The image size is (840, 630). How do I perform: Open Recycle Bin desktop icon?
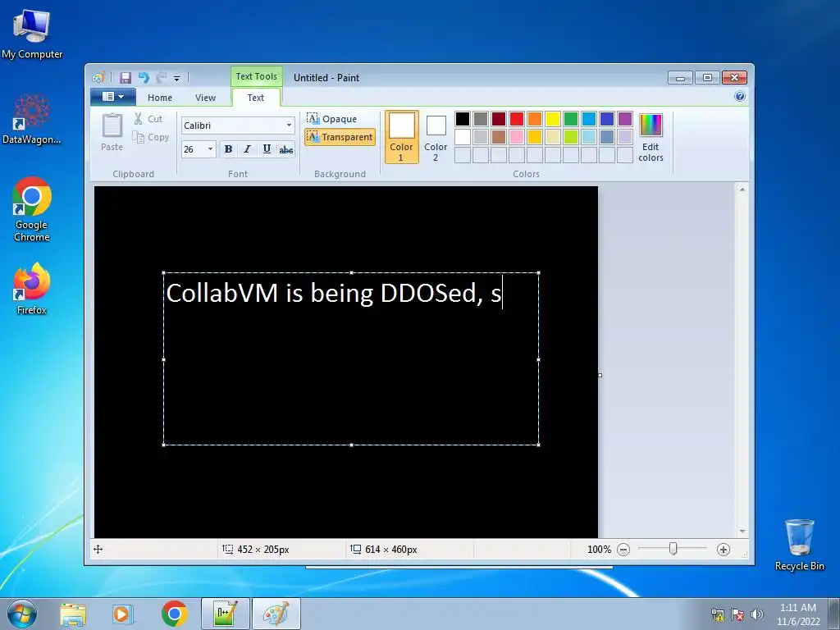pyautogui.click(x=800, y=545)
